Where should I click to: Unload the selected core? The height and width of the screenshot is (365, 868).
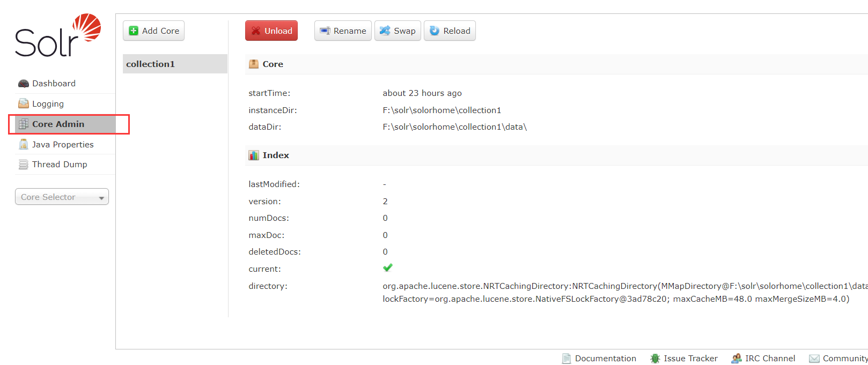(x=271, y=31)
